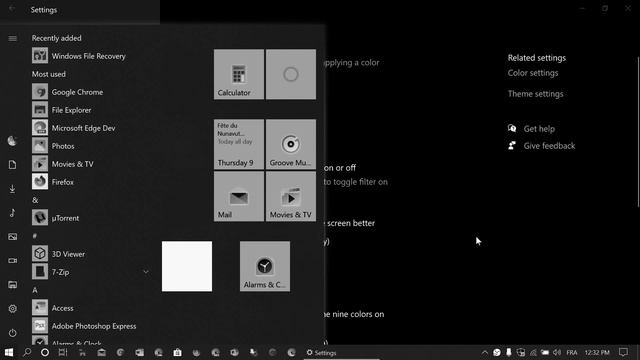Open Documents from the Start sidebar
640x360 pixels.
tap(12, 164)
